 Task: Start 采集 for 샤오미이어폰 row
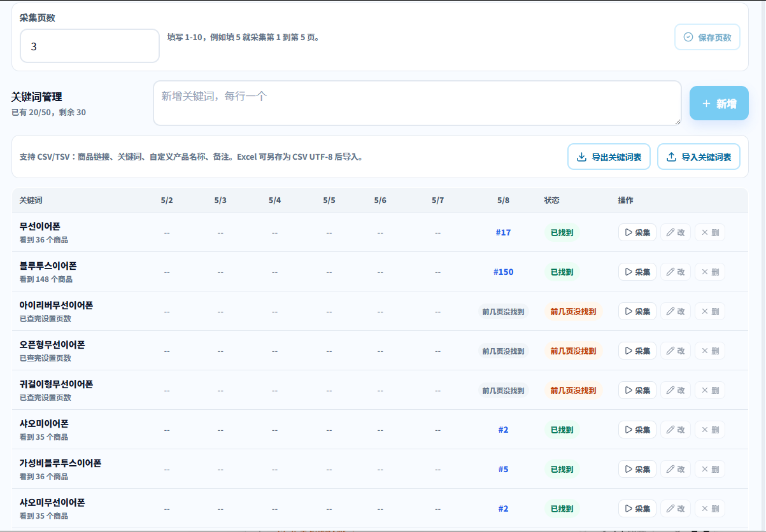click(x=637, y=430)
